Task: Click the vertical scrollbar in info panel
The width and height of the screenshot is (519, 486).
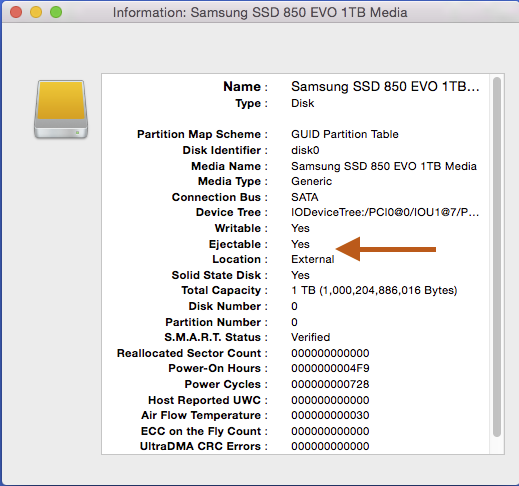Action: tap(497, 257)
